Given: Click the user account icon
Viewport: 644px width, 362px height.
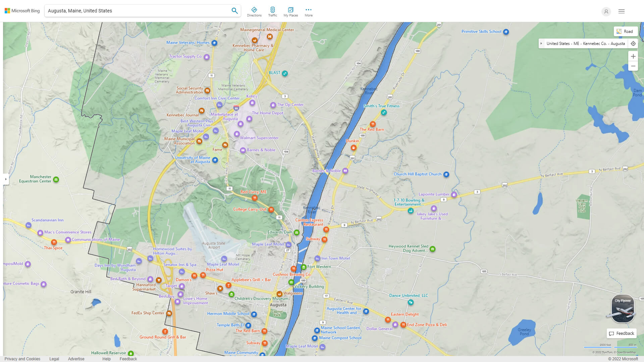Looking at the screenshot, I should [606, 11].
